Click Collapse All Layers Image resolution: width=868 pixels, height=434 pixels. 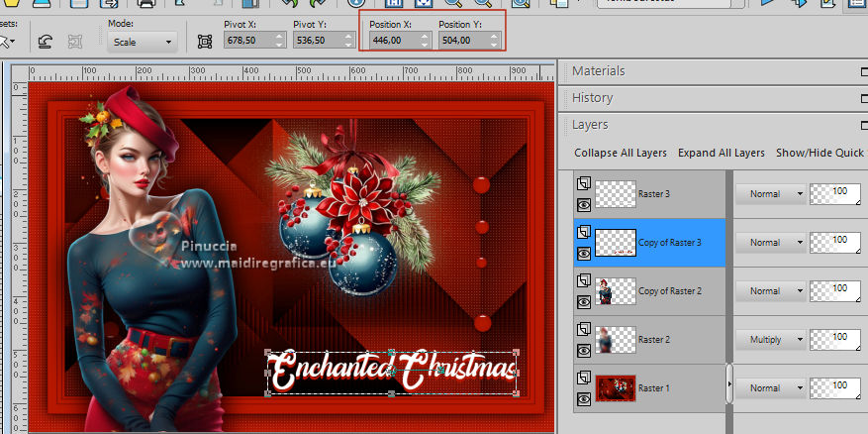coord(621,153)
